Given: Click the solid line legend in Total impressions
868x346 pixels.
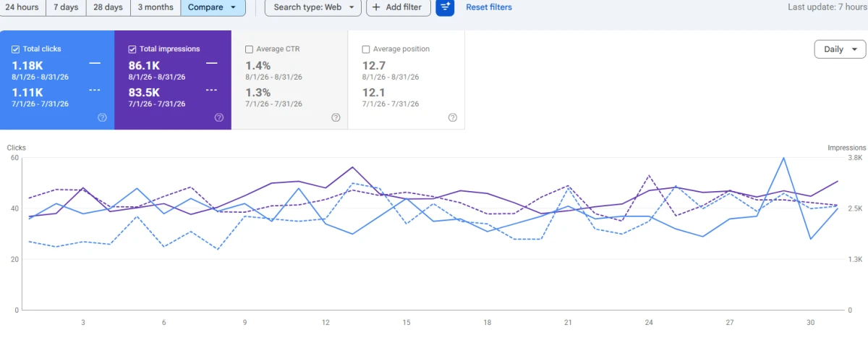Looking at the screenshot, I should tap(211, 64).
